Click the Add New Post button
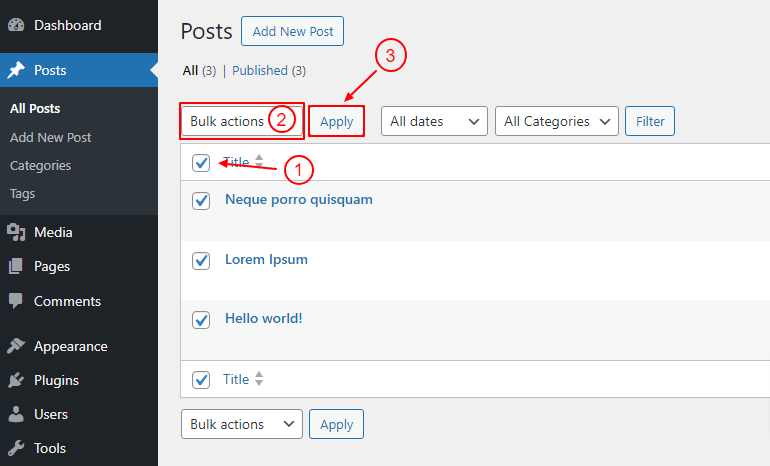 (x=292, y=31)
